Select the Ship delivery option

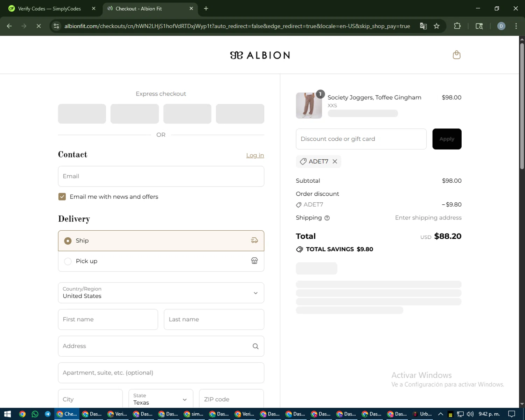161,241
